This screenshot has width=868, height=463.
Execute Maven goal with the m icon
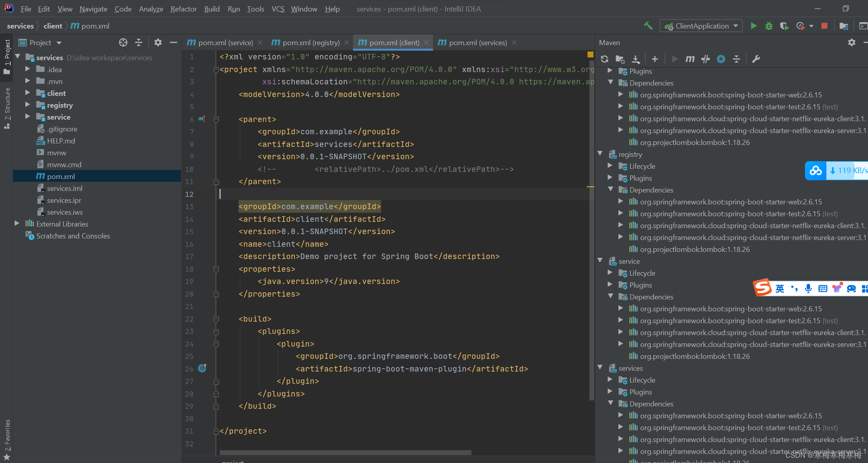pos(690,59)
